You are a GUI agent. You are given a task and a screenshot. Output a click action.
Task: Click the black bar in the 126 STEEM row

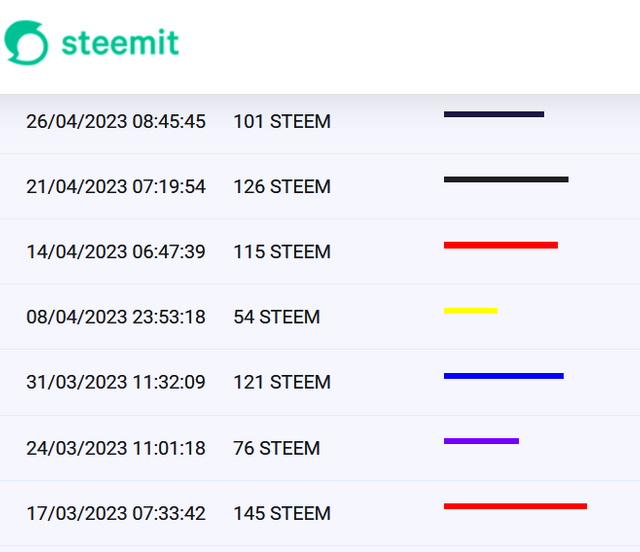coord(506,179)
